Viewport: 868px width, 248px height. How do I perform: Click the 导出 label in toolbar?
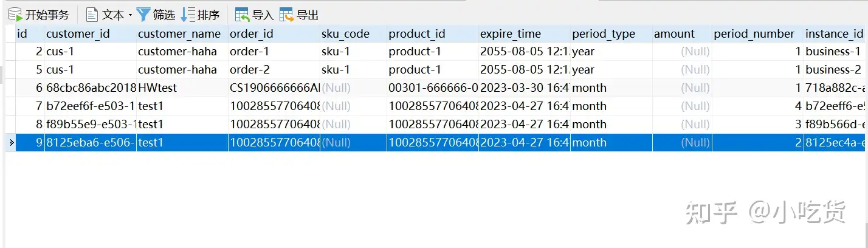[x=308, y=15]
